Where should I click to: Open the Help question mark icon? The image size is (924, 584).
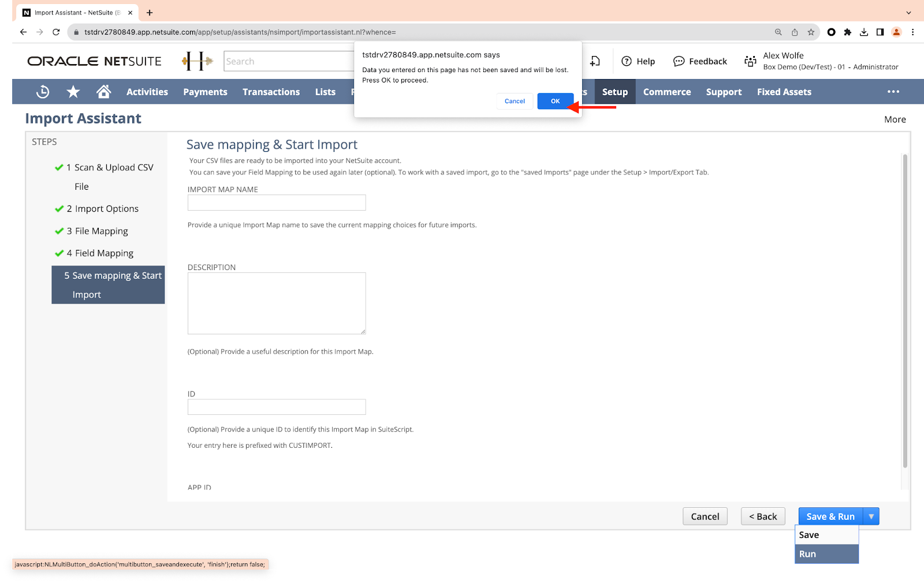[x=627, y=61]
